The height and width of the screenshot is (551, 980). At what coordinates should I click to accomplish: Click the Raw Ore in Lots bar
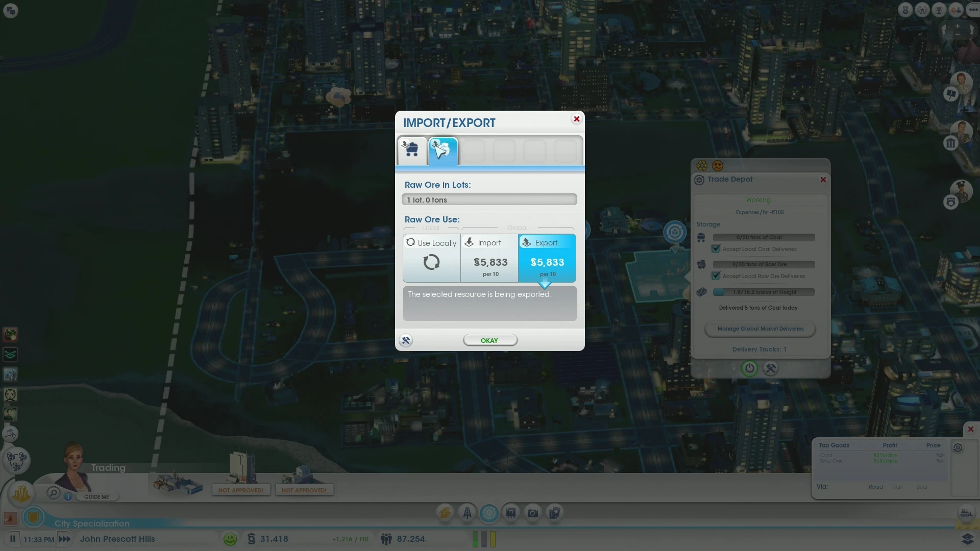coord(489,199)
